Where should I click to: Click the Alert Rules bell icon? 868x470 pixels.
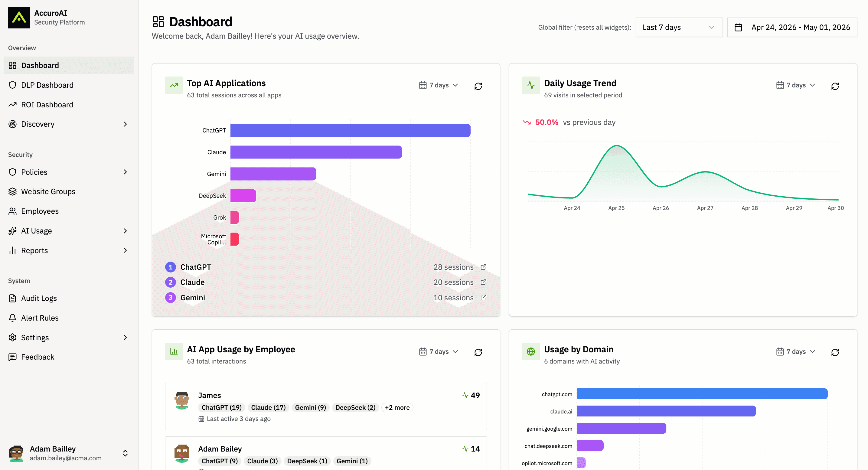(12, 318)
